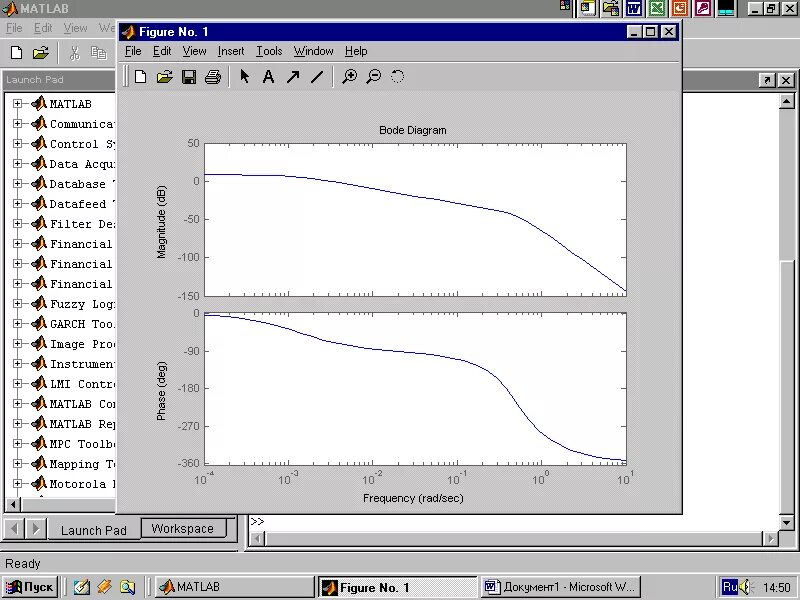Screen dimensions: 800x600
Task: Pick the Add Line tool
Action: coord(317,77)
